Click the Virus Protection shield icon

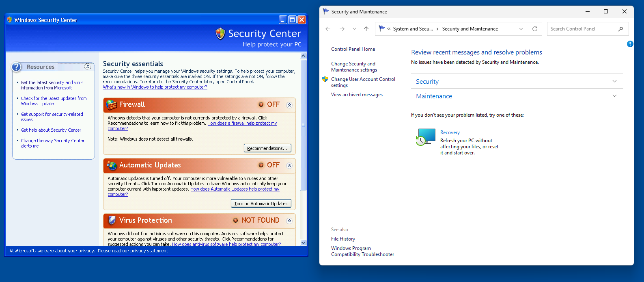pyautogui.click(x=112, y=221)
